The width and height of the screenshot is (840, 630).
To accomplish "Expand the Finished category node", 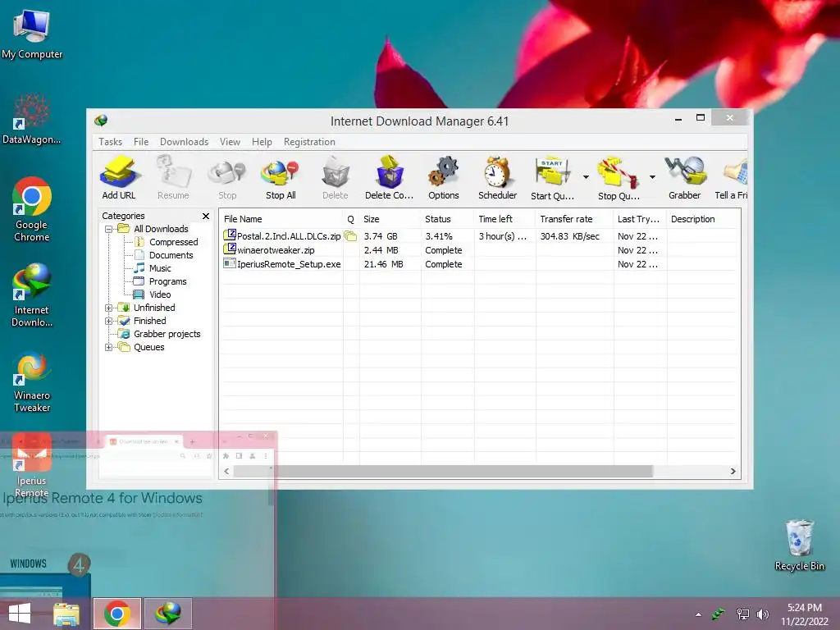I will (109, 321).
